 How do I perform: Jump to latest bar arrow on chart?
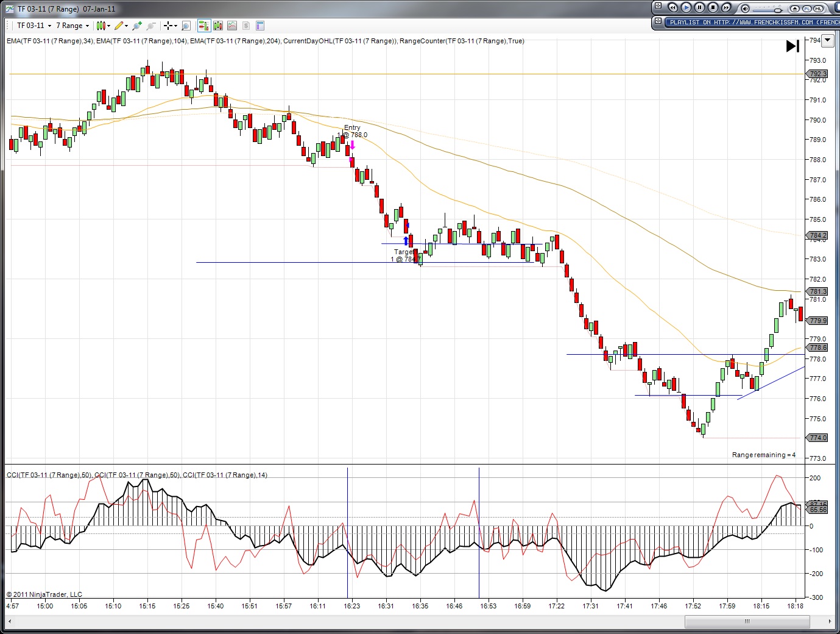(792, 46)
